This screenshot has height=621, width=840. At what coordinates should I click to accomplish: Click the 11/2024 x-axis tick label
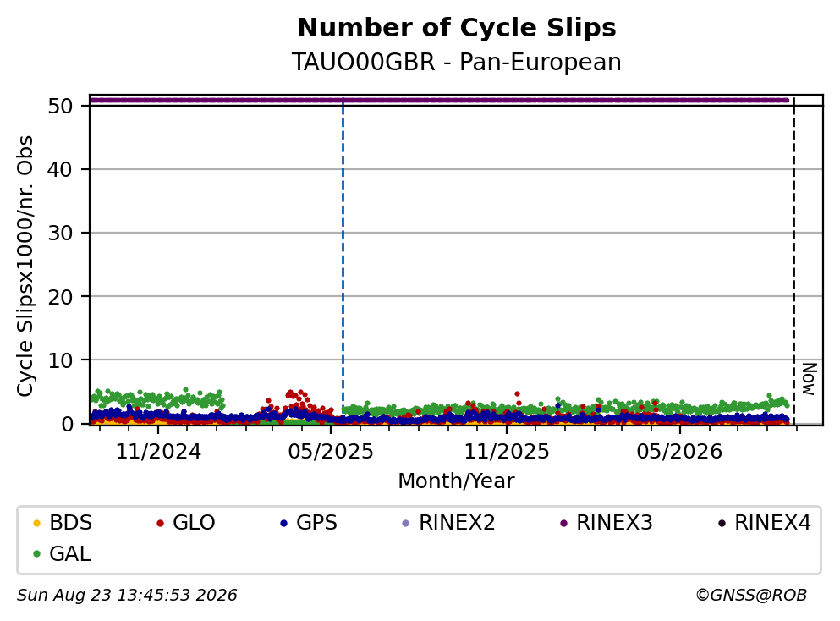pos(158,452)
